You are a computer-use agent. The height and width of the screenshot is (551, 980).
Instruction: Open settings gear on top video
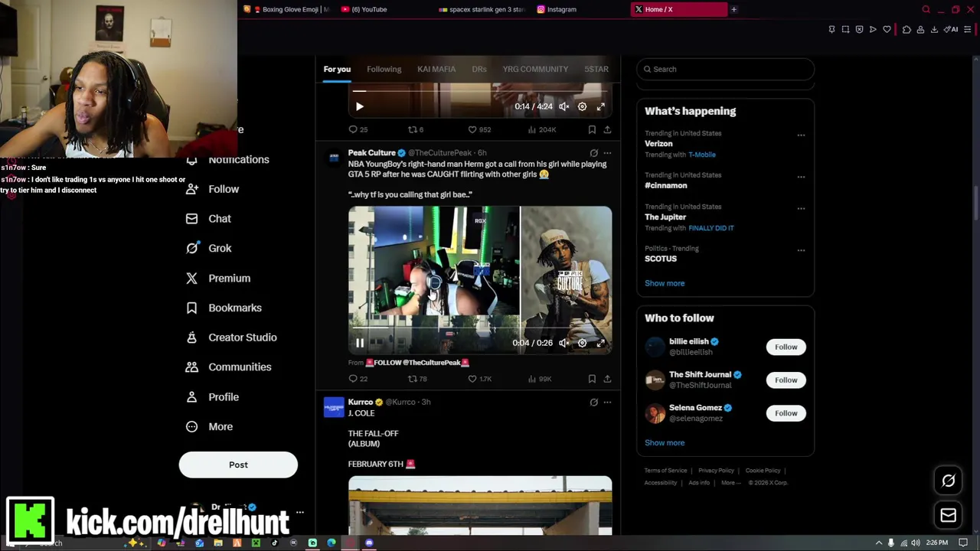(582, 106)
